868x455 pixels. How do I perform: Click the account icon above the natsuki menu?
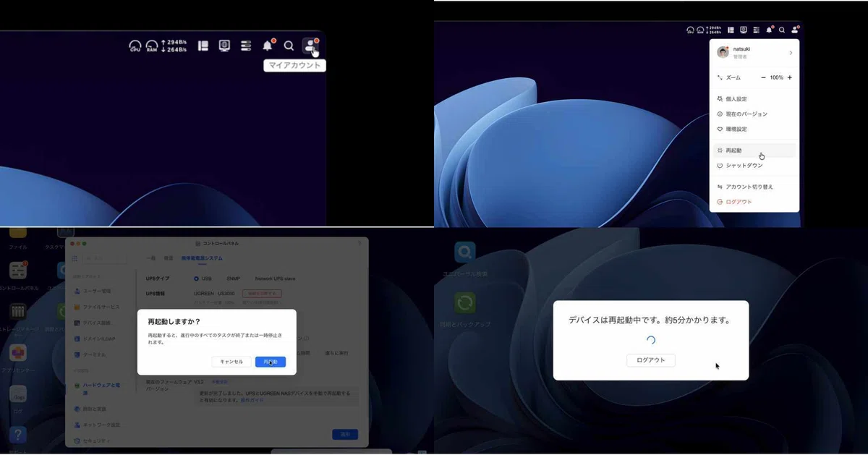coord(794,30)
